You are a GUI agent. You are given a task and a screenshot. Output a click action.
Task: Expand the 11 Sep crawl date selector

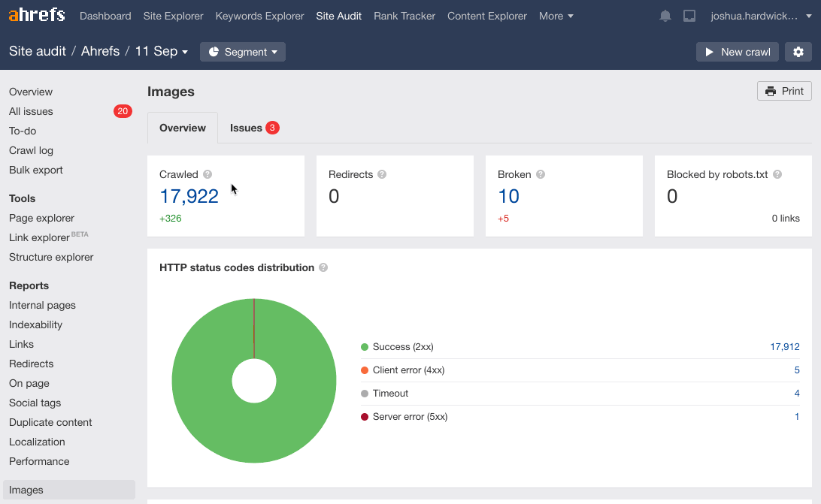pyautogui.click(x=161, y=51)
